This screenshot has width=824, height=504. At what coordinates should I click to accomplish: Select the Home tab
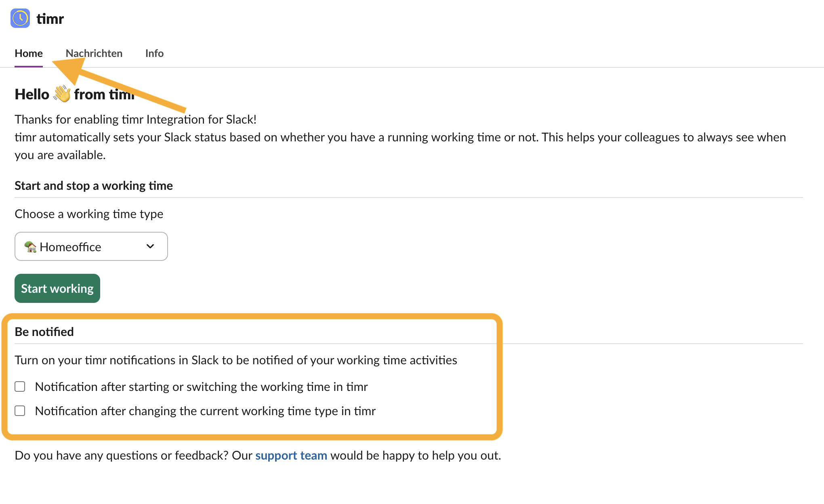point(29,53)
